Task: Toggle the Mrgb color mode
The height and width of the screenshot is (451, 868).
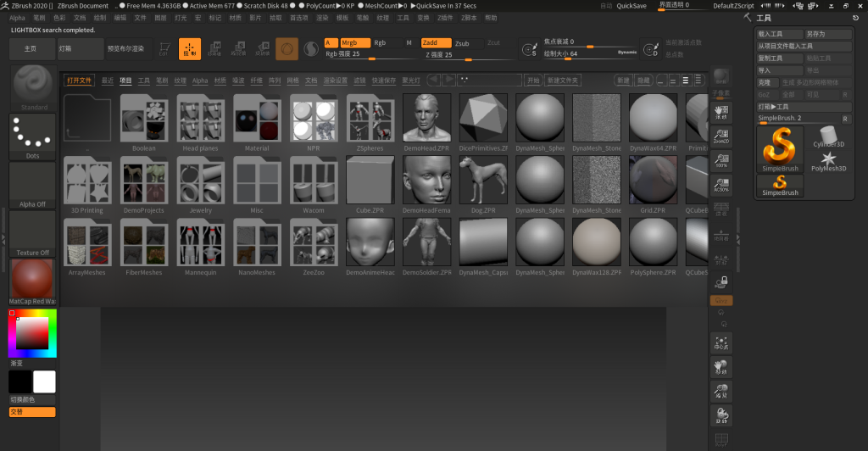Action: click(x=355, y=42)
